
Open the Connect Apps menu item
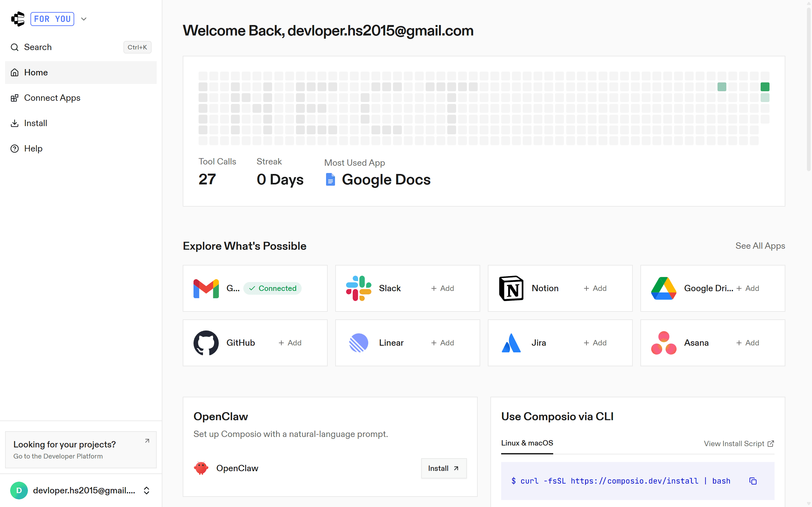(x=52, y=98)
